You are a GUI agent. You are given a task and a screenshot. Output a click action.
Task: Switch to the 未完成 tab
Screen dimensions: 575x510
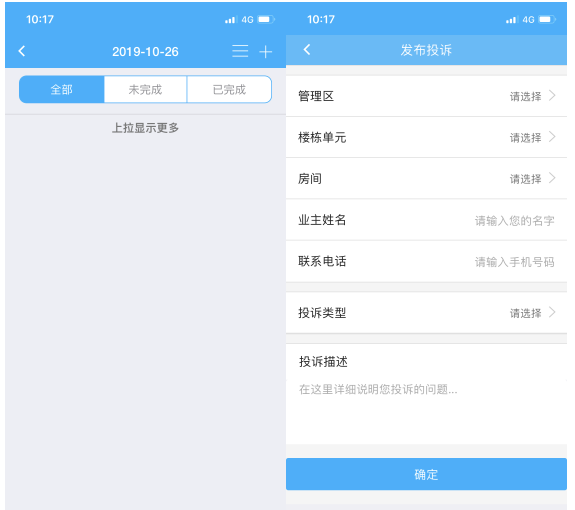(x=145, y=89)
